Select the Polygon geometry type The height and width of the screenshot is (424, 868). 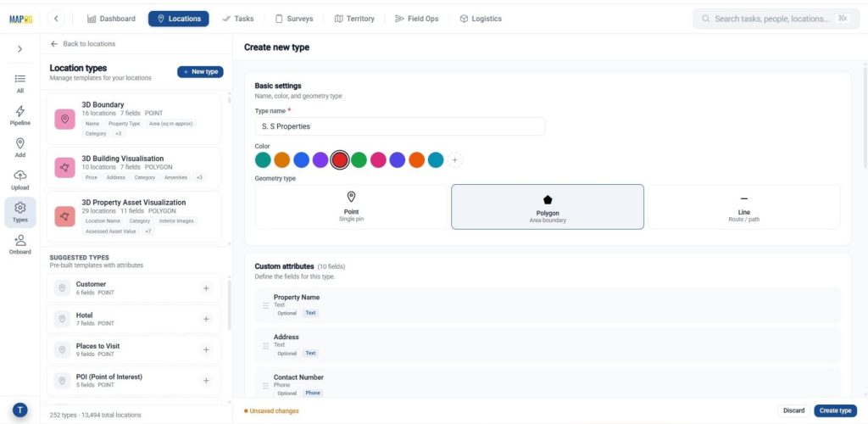tap(548, 206)
